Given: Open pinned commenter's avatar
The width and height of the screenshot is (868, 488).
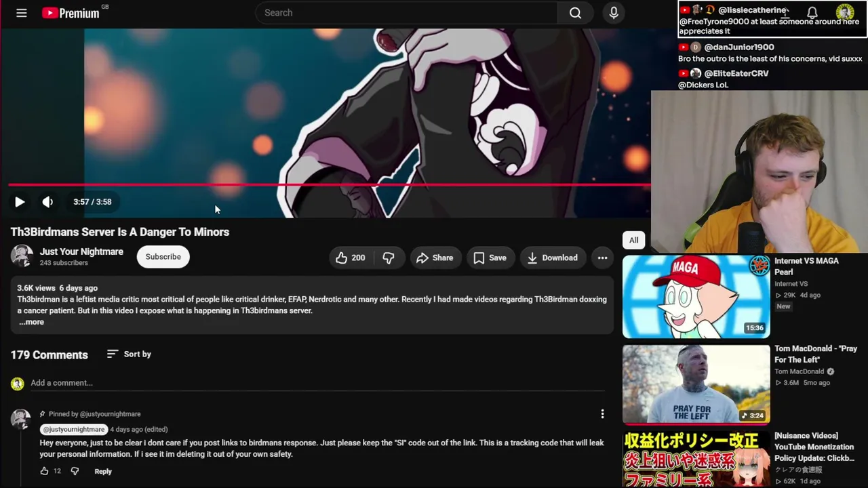Looking at the screenshot, I should [21, 420].
